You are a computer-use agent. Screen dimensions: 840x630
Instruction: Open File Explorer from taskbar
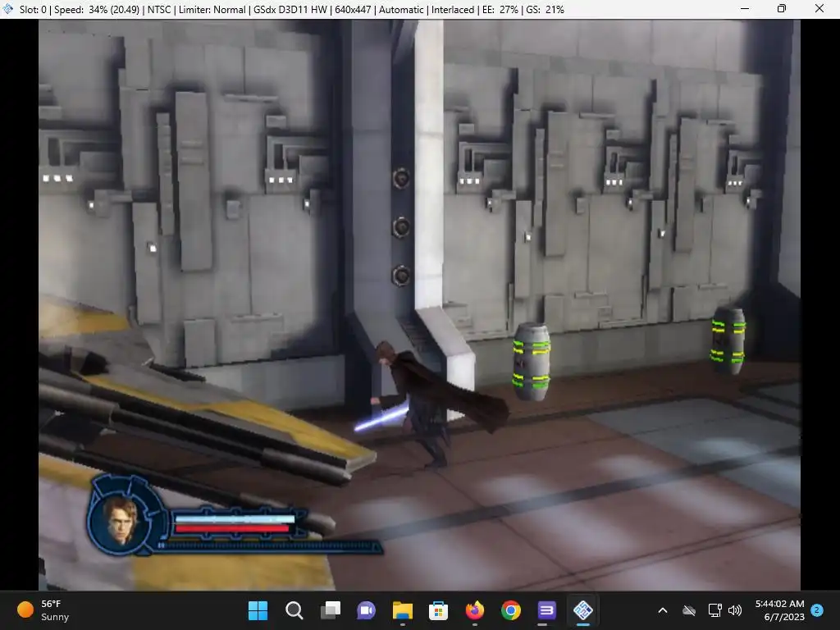(402, 610)
